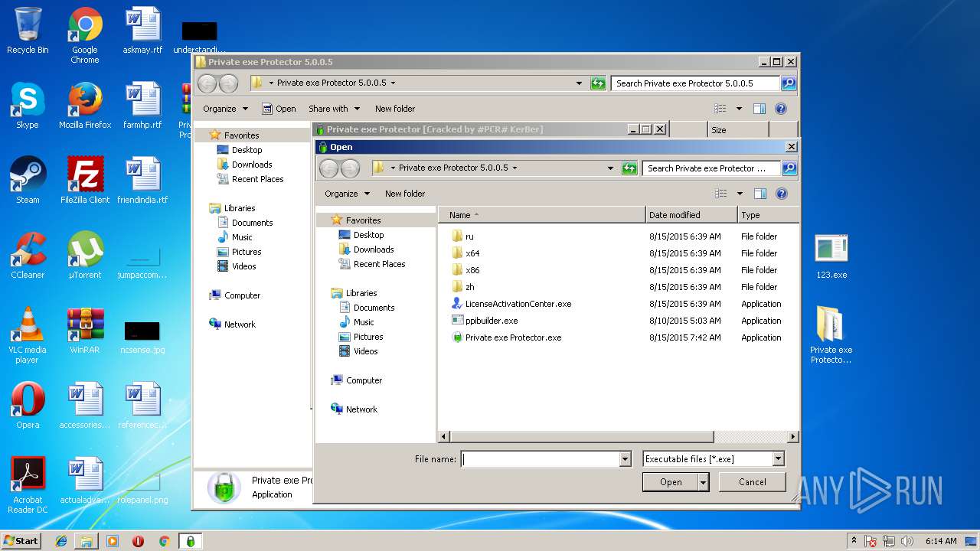Refresh the folder in Open dialog

pos(629,168)
